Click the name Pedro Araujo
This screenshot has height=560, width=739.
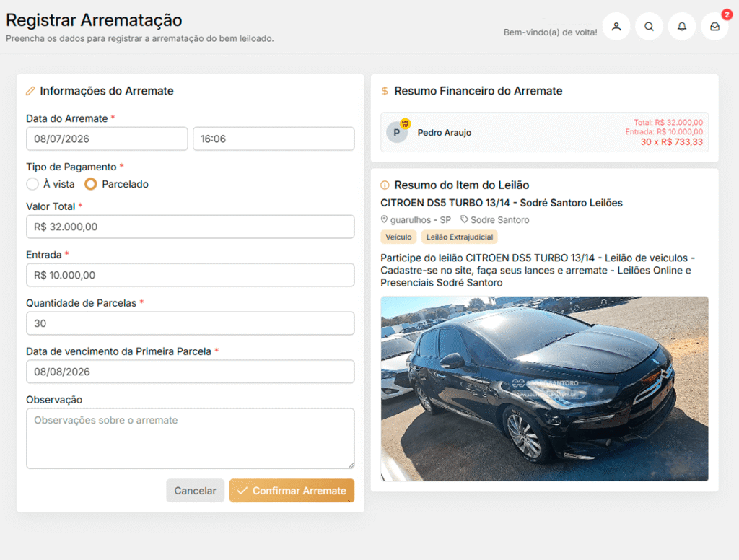point(444,133)
